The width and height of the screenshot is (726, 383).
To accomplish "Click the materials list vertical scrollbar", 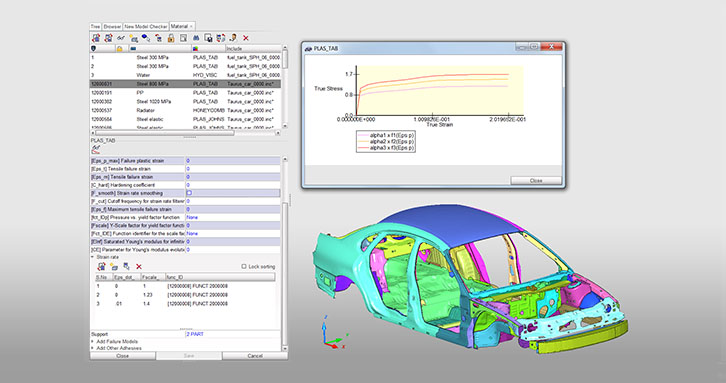I will click(285, 87).
